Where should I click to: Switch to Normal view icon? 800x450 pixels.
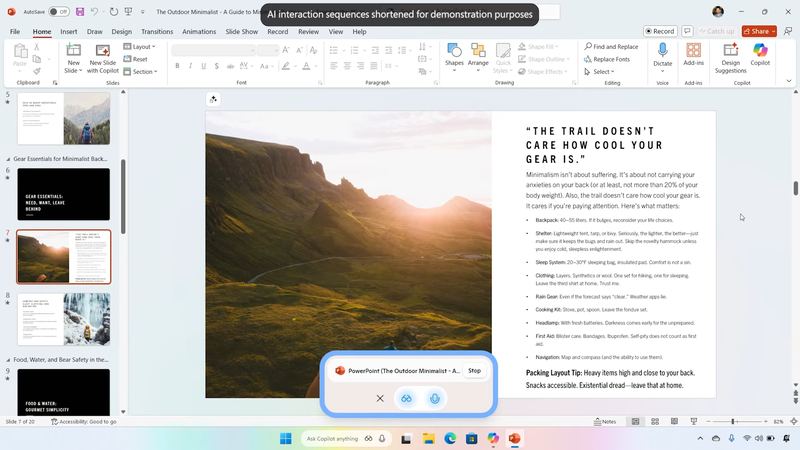pyautogui.click(x=635, y=421)
